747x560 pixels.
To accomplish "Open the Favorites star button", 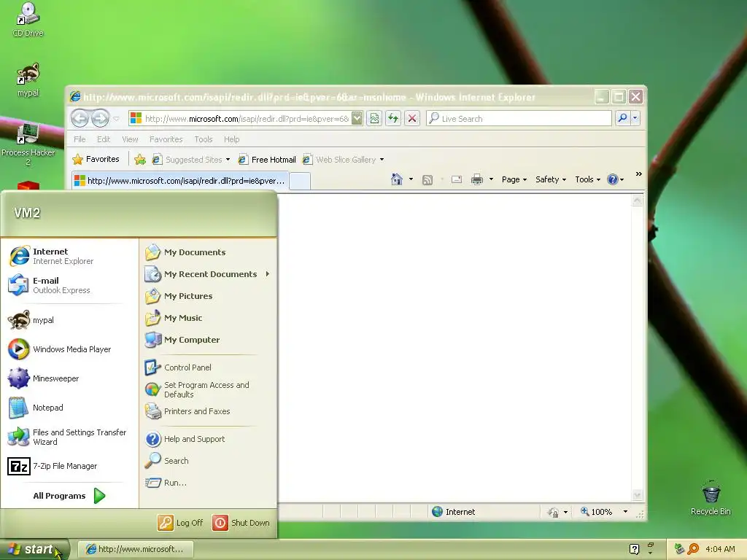I will [x=96, y=159].
